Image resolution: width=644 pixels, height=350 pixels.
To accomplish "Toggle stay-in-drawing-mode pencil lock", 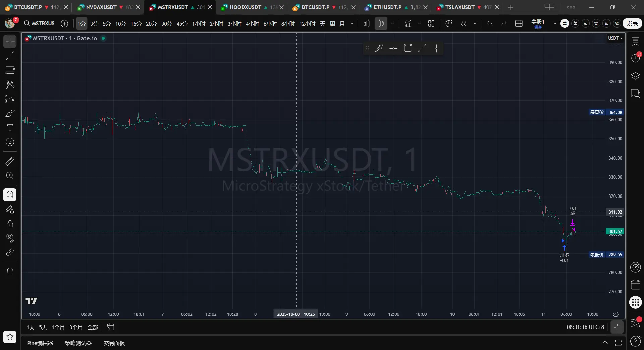I will 10,210.
